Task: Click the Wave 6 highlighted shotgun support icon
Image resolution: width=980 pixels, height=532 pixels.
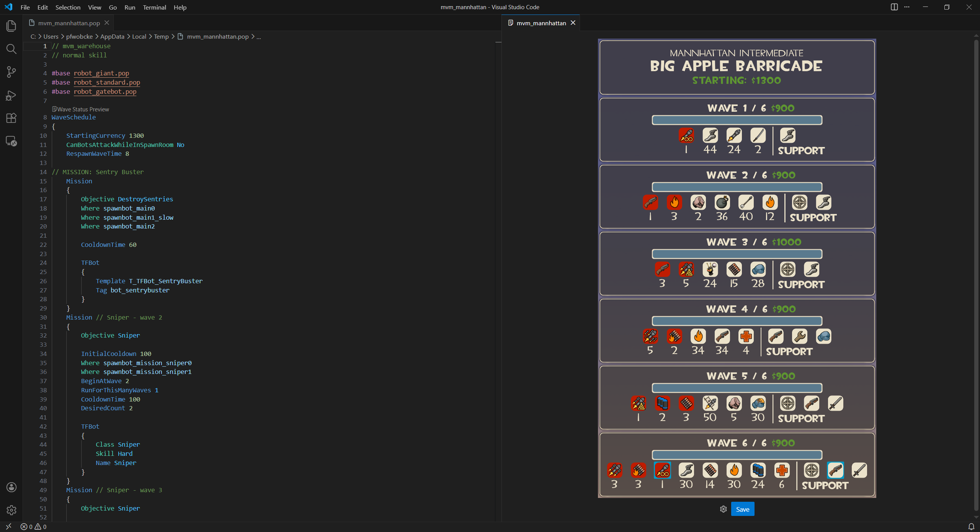Action: (835, 470)
